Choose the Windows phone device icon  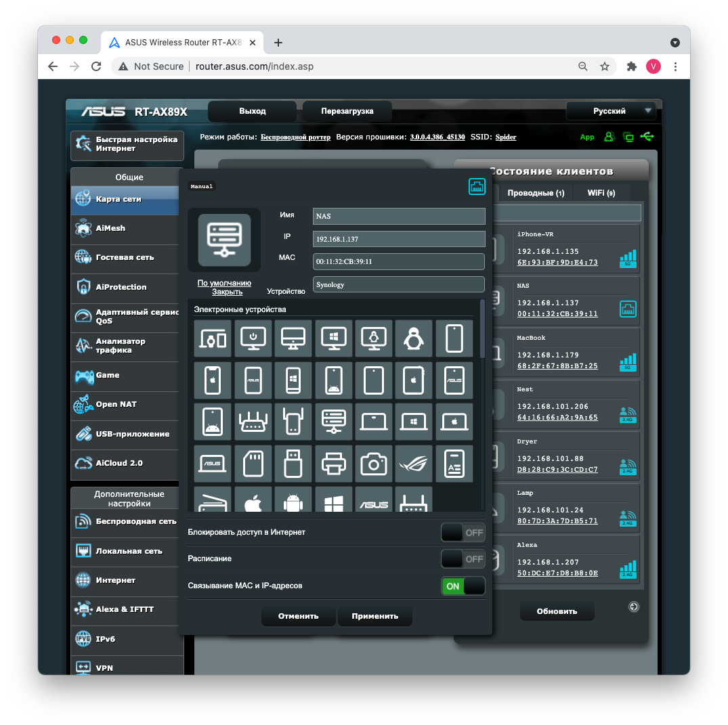coord(293,380)
